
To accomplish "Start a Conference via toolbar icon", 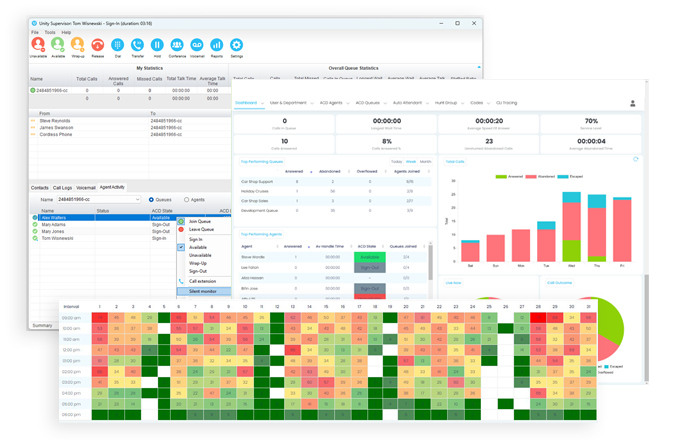I will coord(177,45).
